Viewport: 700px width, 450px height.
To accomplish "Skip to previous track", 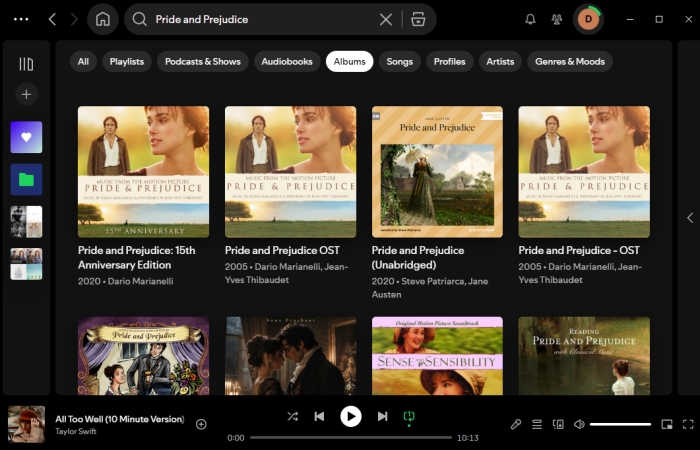I will tap(319, 417).
